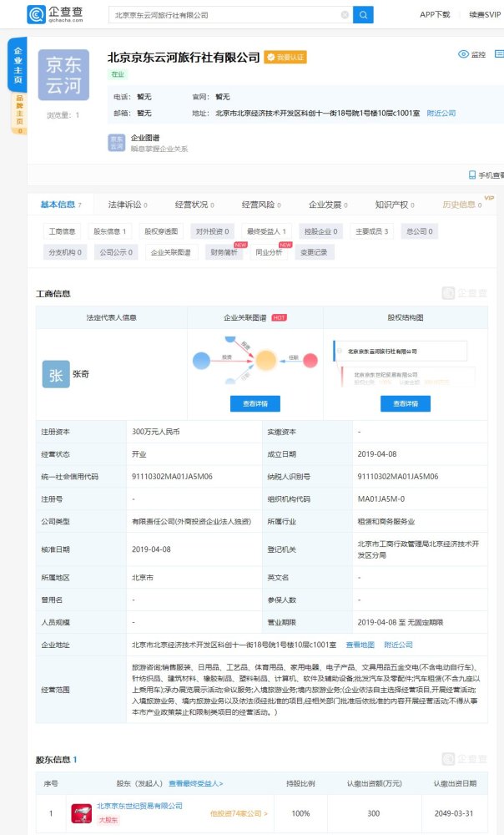Click the credit code 91110302MA01JA5M06 in 统一社会信用代码 row

coord(173,477)
